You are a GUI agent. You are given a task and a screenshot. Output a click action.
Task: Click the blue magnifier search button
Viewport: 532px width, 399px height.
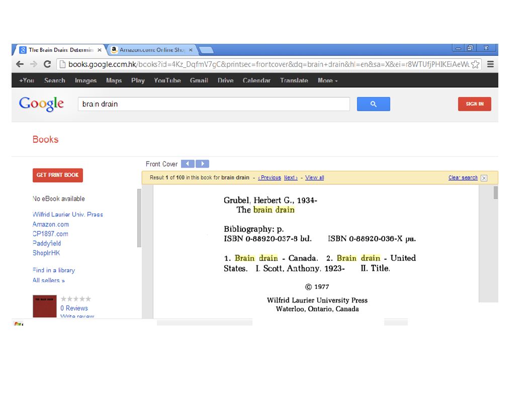(373, 104)
